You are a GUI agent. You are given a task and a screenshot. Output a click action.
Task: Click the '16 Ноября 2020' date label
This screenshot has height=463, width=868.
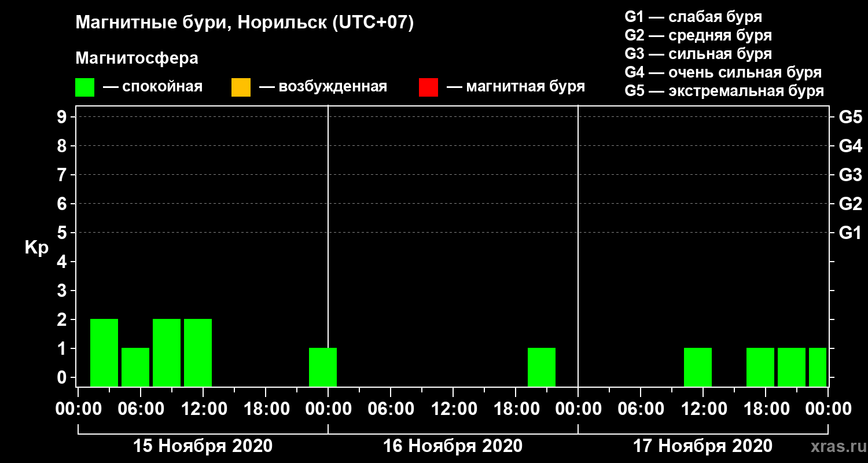pos(453,446)
